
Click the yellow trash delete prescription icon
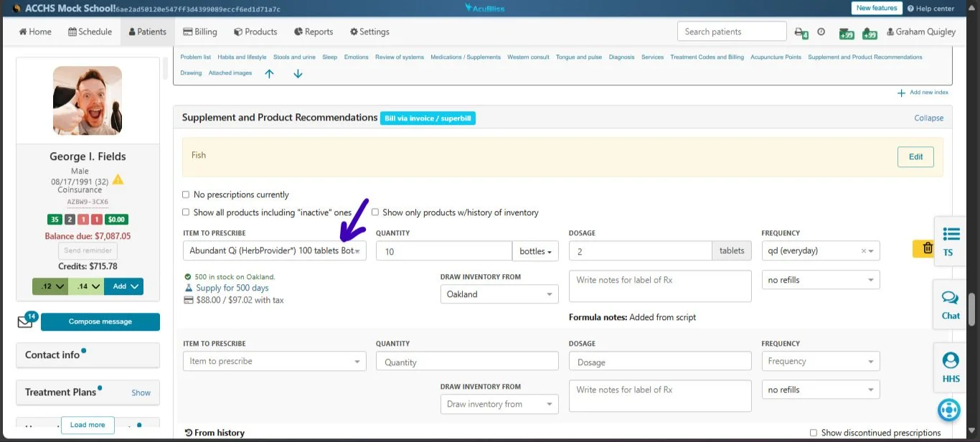pyautogui.click(x=928, y=248)
